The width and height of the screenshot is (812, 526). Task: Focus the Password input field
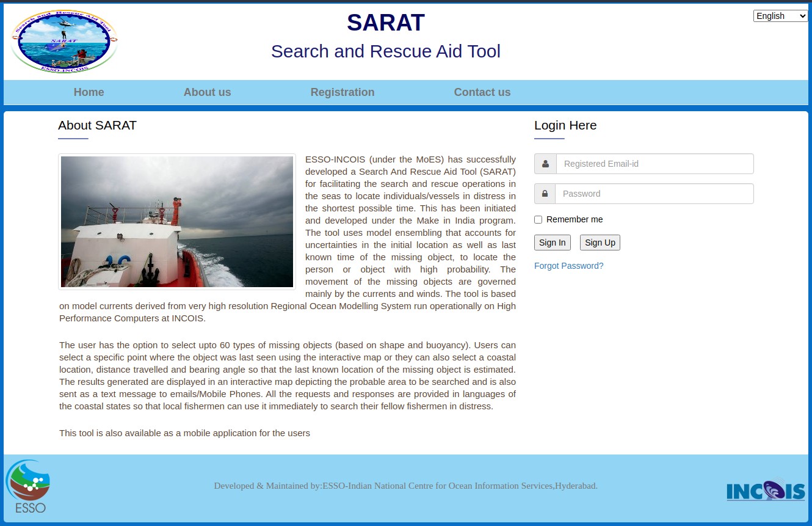pyautogui.click(x=654, y=194)
